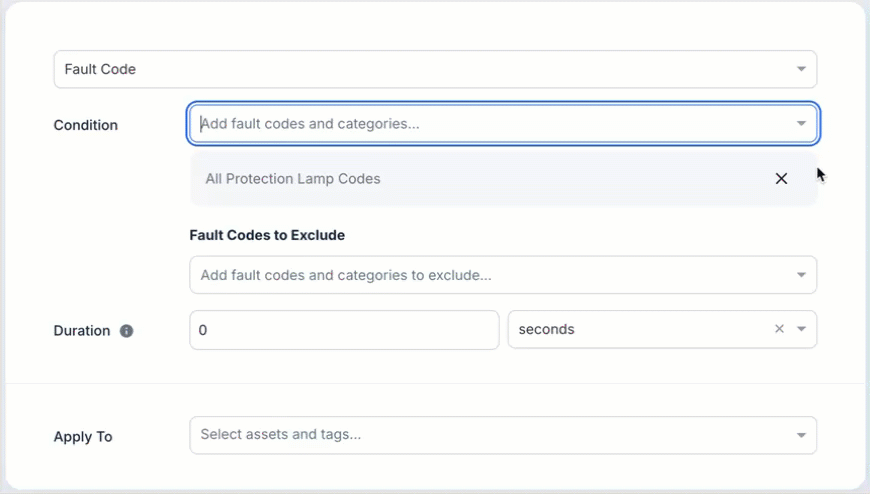This screenshot has width=870, height=494.
Task: Focus the Add fault codes and categories input
Action: pyautogui.click(x=480, y=124)
